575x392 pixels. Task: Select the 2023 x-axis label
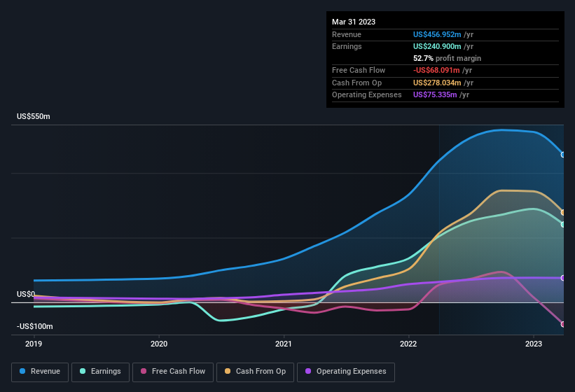[x=533, y=344]
